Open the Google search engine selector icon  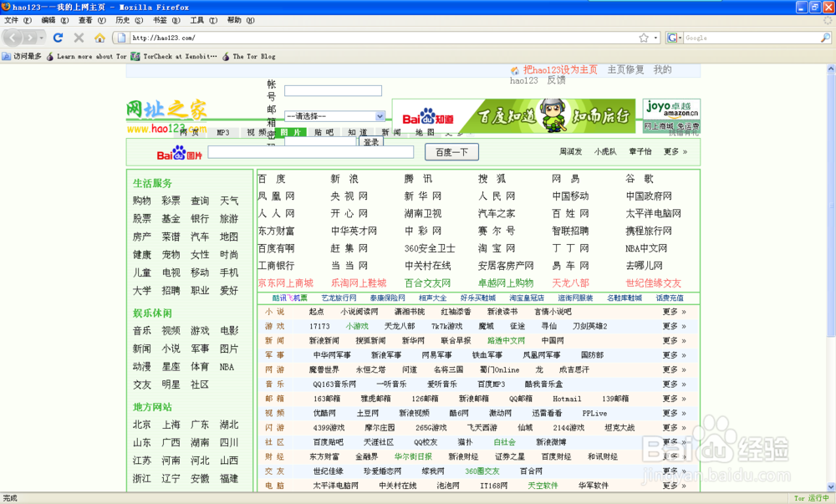[x=673, y=38]
